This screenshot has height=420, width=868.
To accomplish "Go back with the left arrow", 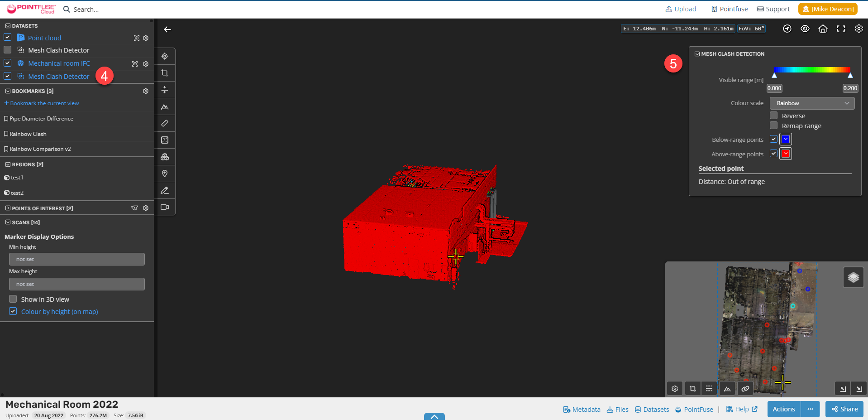I will point(167,29).
